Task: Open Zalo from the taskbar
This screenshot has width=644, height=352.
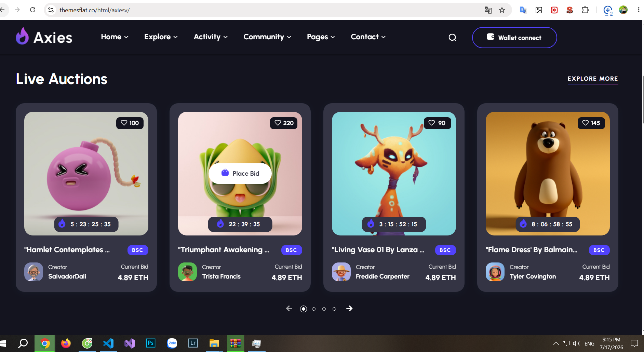Action: tap(172, 343)
